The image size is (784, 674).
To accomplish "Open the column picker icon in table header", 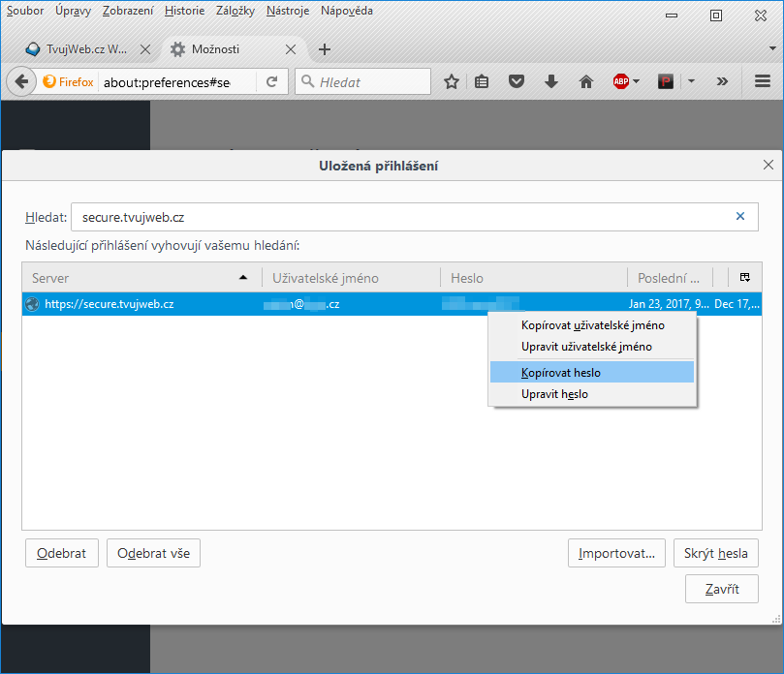I will 744,278.
